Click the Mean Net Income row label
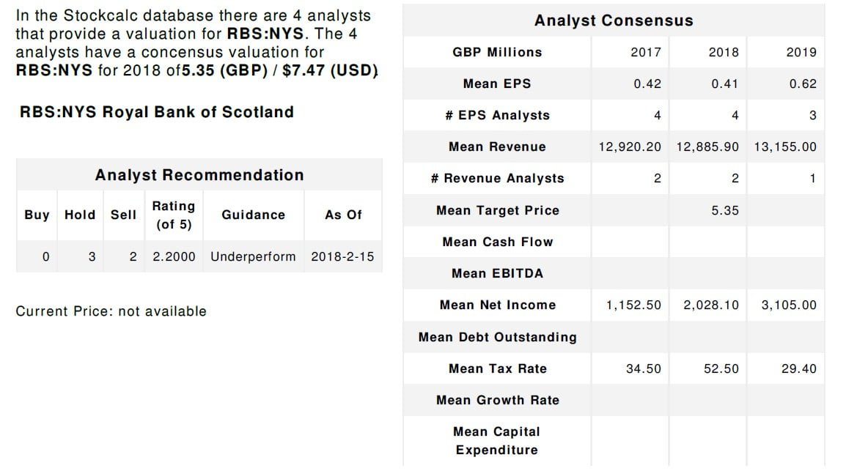This screenshot has height=471, width=868. 497,305
